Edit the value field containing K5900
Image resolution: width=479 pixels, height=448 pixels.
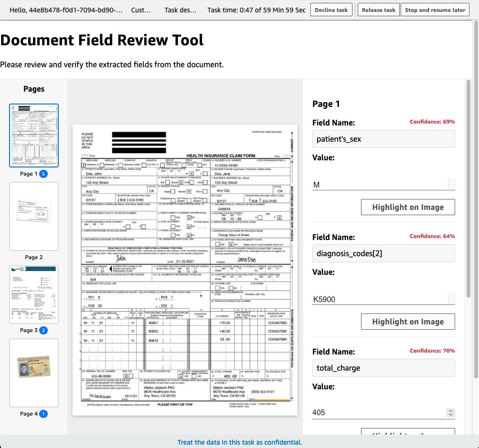pyautogui.click(x=383, y=299)
